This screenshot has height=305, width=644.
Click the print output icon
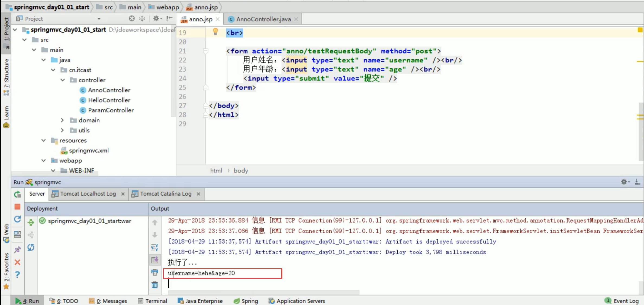[x=155, y=272]
